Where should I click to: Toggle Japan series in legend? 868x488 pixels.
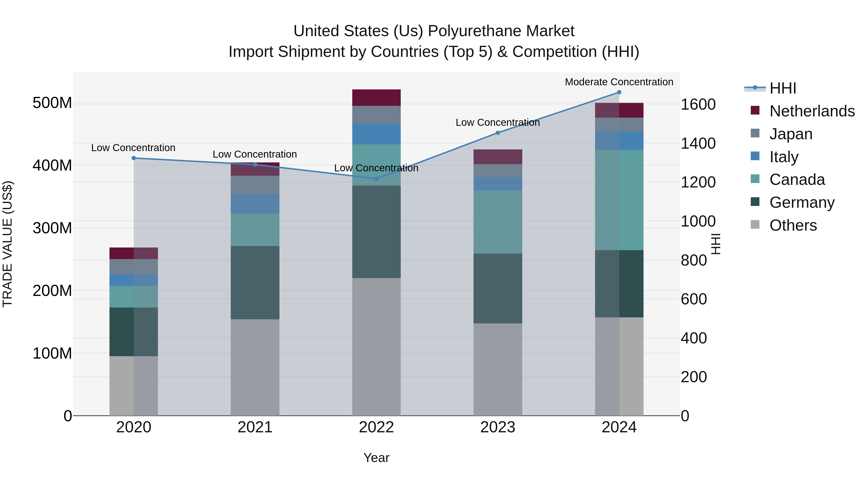point(781,134)
